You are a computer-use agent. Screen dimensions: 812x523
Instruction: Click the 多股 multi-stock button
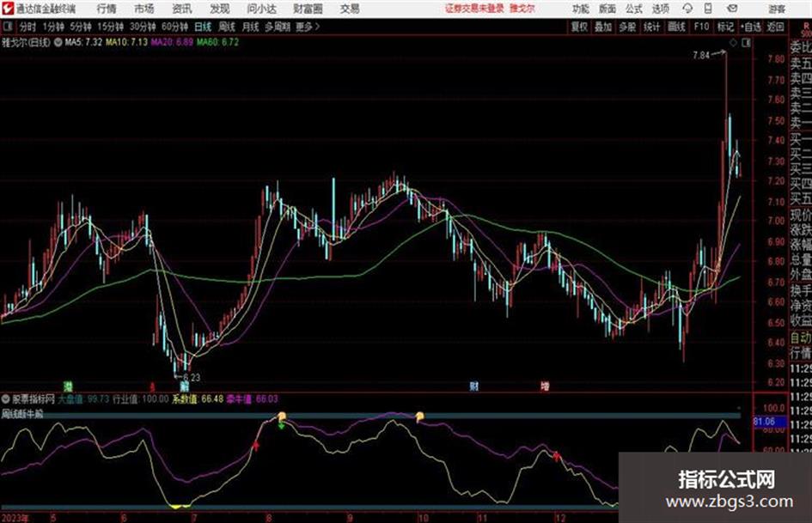tap(627, 27)
